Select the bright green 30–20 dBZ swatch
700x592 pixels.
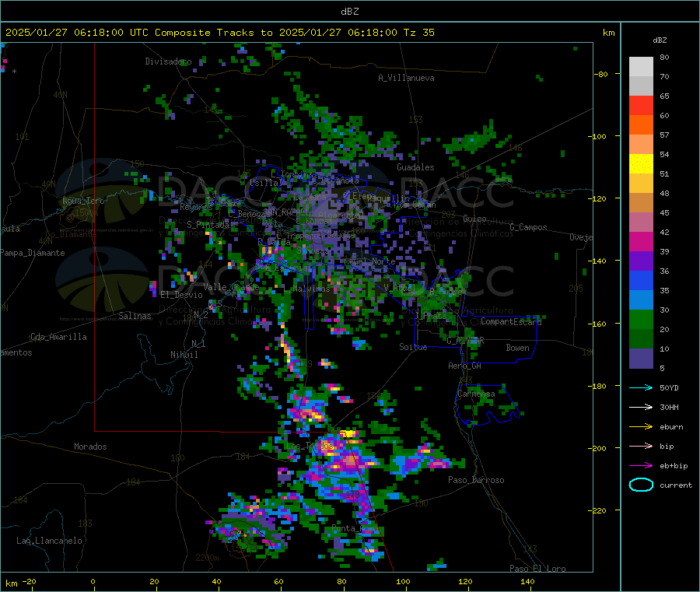tap(641, 319)
